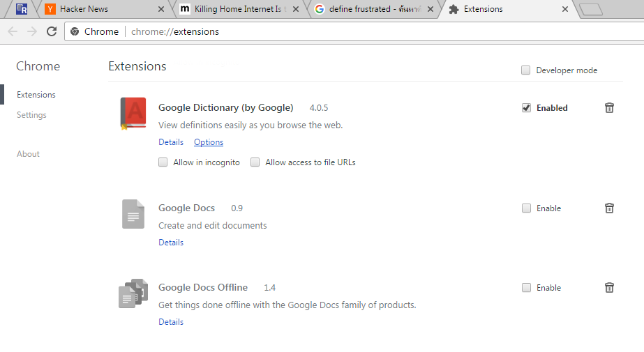Enable the Google Docs extension
Viewport: 644px width, 352px height.
526,208
